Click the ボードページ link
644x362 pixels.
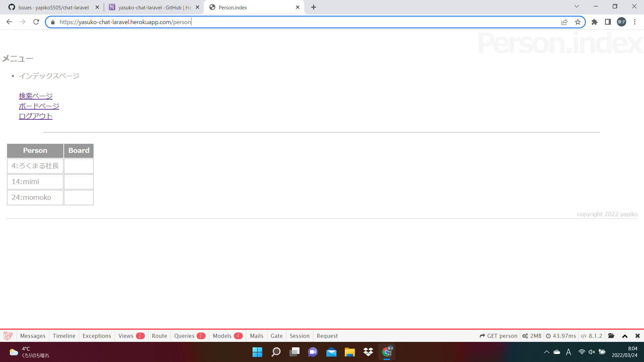click(39, 106)
